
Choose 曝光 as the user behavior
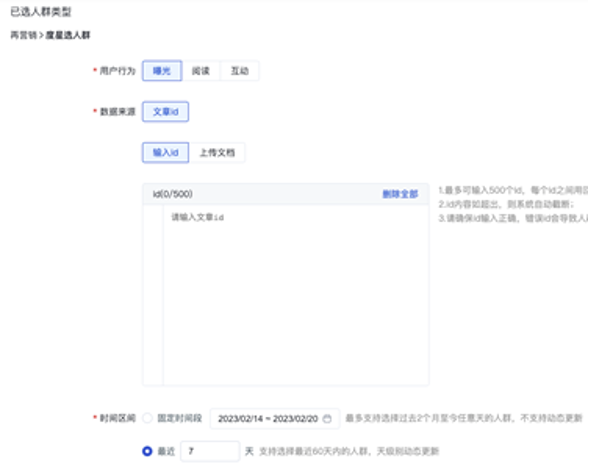coord(162,71)
